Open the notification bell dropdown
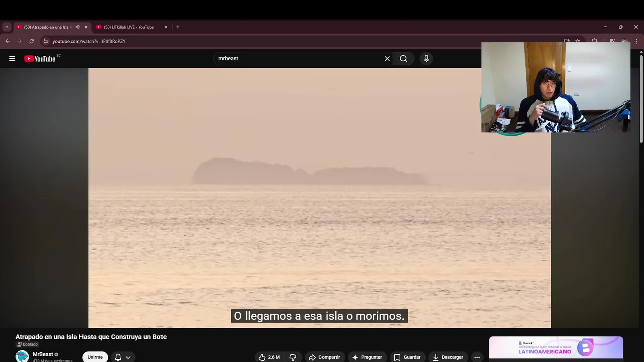644x362 pixels. tap(123, 357)
